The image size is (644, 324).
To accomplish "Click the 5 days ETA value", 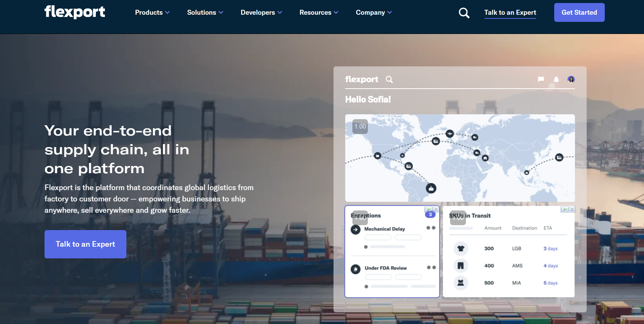I will 550,283.
